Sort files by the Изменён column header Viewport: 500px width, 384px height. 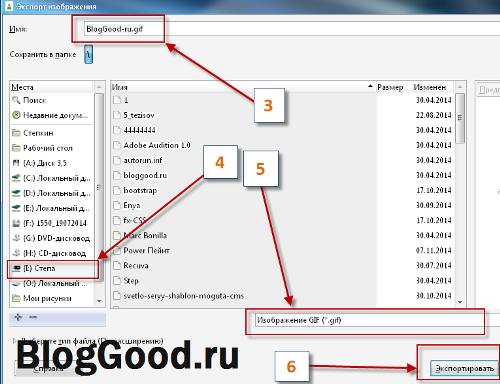[433, 87]
